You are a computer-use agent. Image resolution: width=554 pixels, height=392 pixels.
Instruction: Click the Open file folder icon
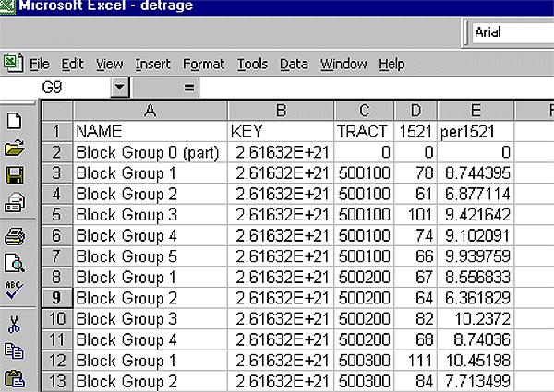coord(14,148)
